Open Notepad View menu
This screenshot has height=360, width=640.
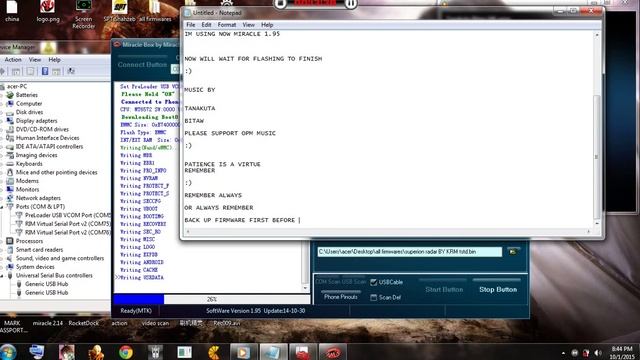(x=249, y=24)
